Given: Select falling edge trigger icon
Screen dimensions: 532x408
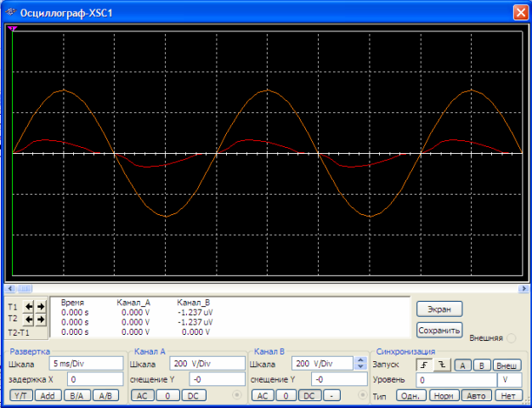Looking at the screenshot, I should (x=441, y=365).
